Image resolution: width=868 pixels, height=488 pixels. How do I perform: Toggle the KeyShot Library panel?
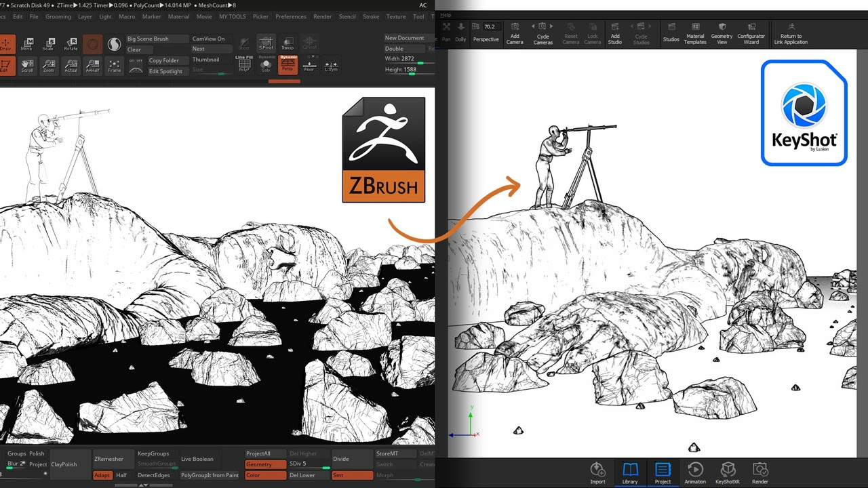pos(630,473)
